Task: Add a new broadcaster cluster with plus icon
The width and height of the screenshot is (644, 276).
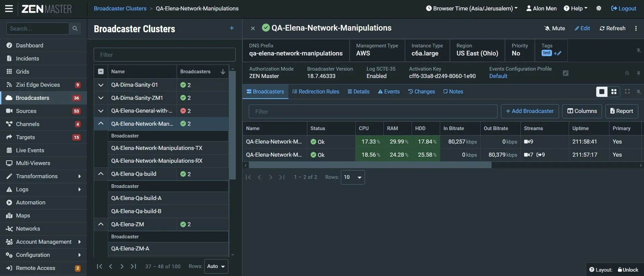Action: pos(232,28)
